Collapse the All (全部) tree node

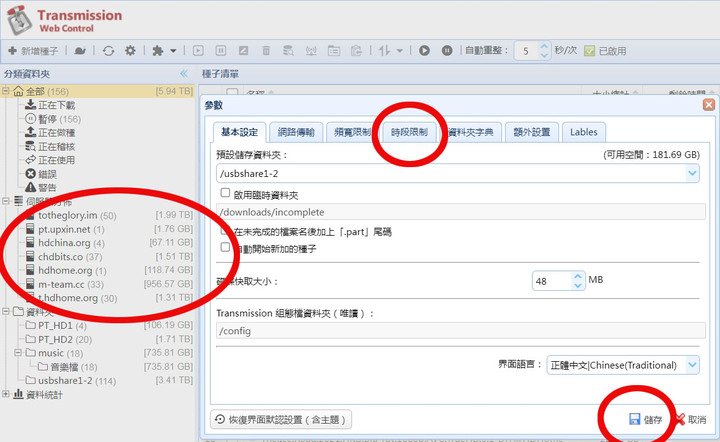point(6,91)
